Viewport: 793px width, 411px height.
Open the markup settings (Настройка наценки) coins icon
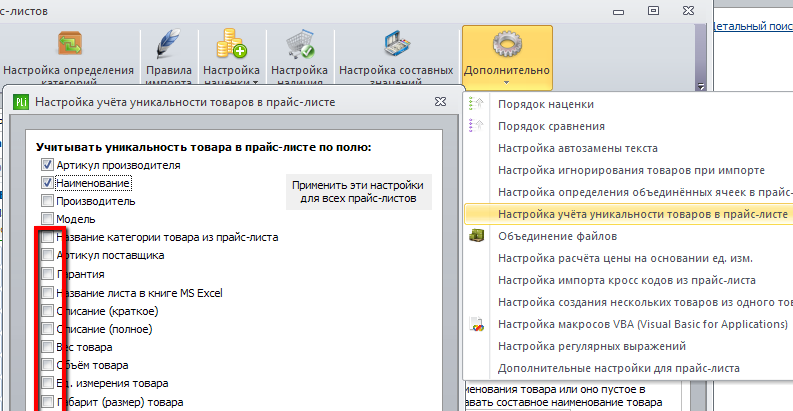231,44
